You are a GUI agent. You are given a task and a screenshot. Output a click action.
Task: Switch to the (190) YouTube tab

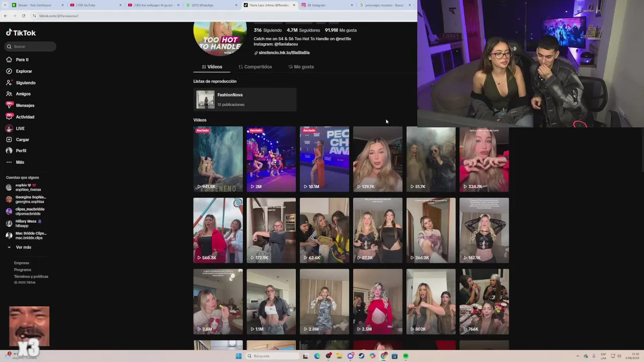pyautogui.click(x=96, y=5)
